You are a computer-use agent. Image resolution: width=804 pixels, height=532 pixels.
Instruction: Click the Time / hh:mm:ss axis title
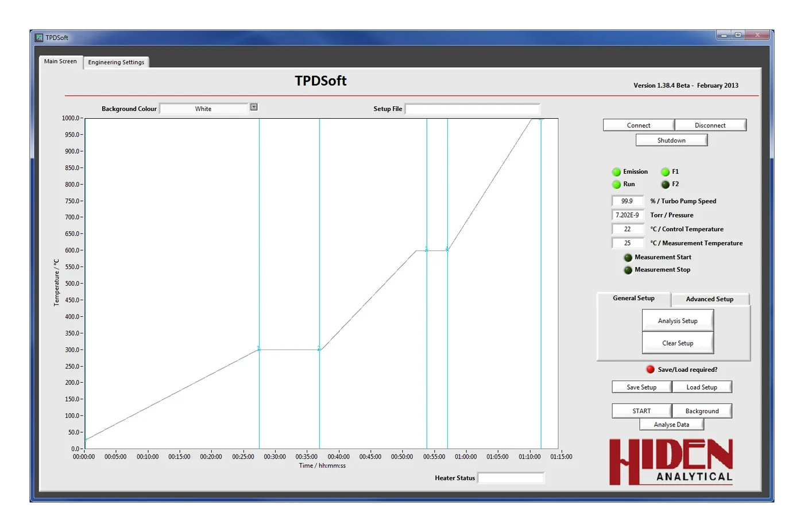pos(322,465)
